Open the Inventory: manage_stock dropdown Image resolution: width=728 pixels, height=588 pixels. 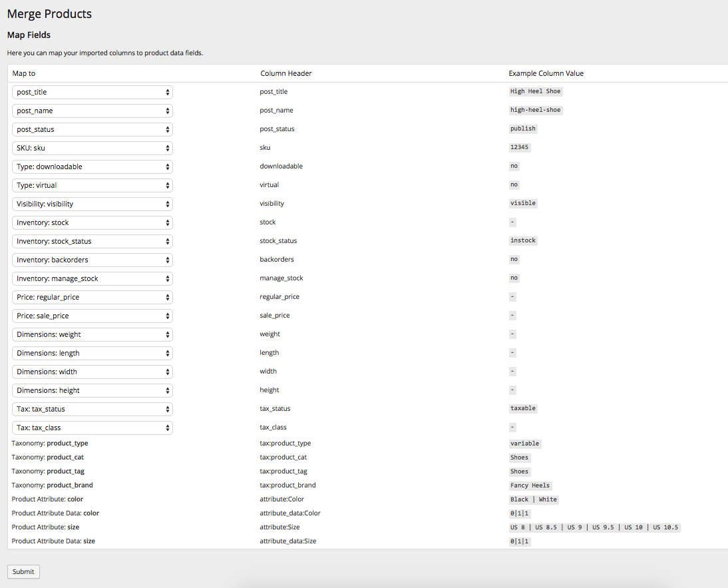[92, 278]
